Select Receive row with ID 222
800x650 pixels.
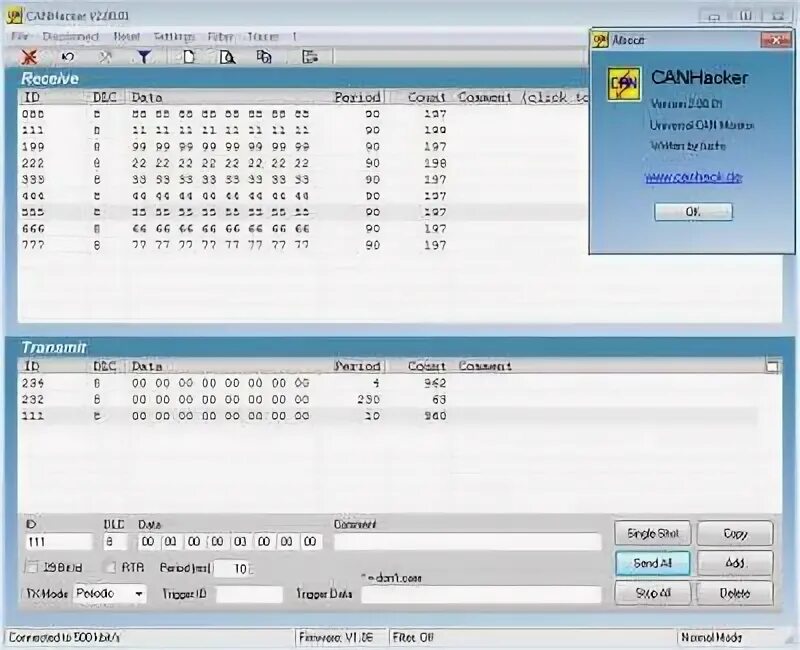302,163
